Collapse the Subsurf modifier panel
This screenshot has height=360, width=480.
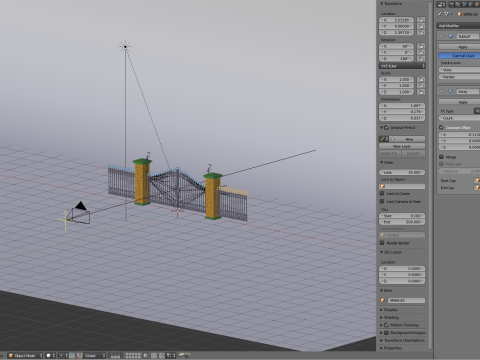click(442, 36)
